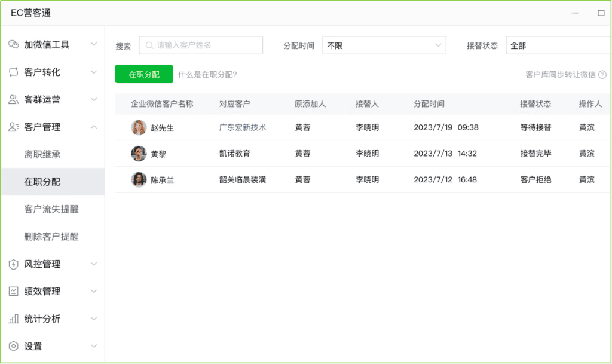
Task: Click 赵先生's avatar thumbnail
Action: pyautogui.click(x=139, y=128)
